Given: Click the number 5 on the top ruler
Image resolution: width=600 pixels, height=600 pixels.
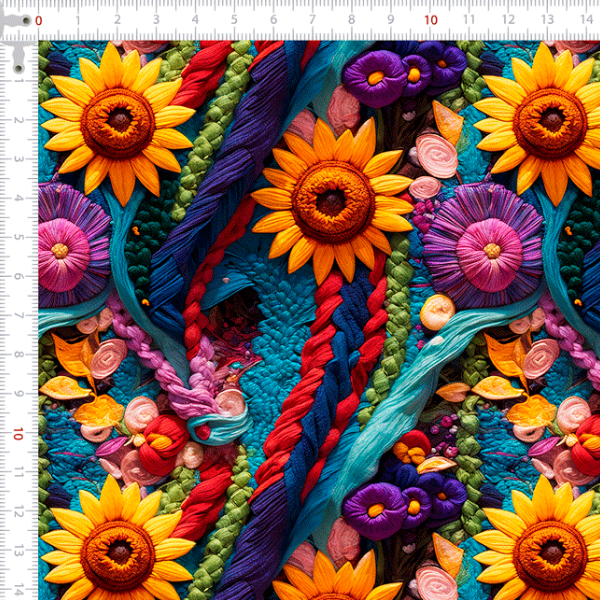Looking at the screenshot, I should pos(234,20).
